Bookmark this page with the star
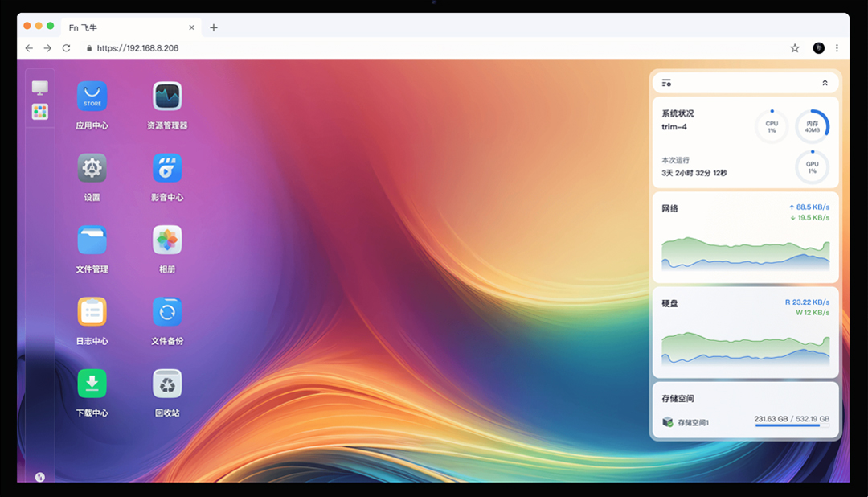The width and height of the screenshot is (868, 497). tap(795, 48)
